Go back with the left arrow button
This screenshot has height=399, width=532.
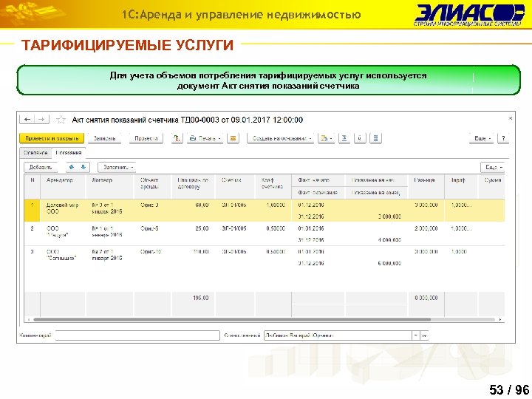tap(27, 120)
